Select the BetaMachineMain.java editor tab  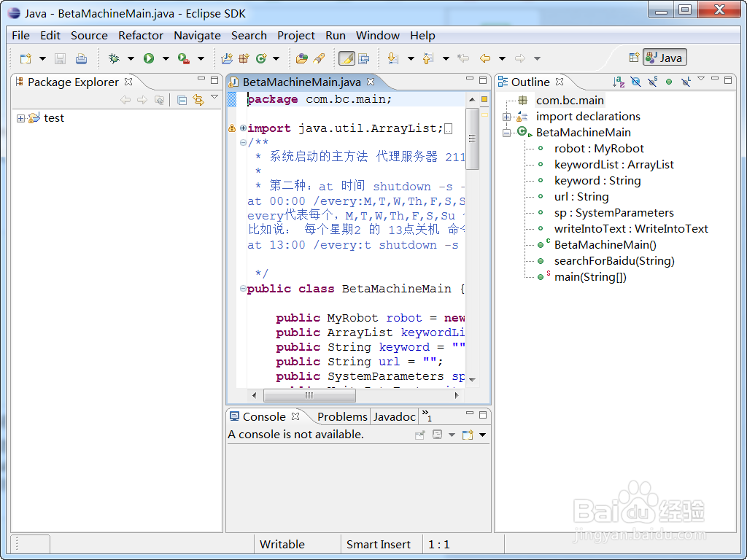point(301,82)
